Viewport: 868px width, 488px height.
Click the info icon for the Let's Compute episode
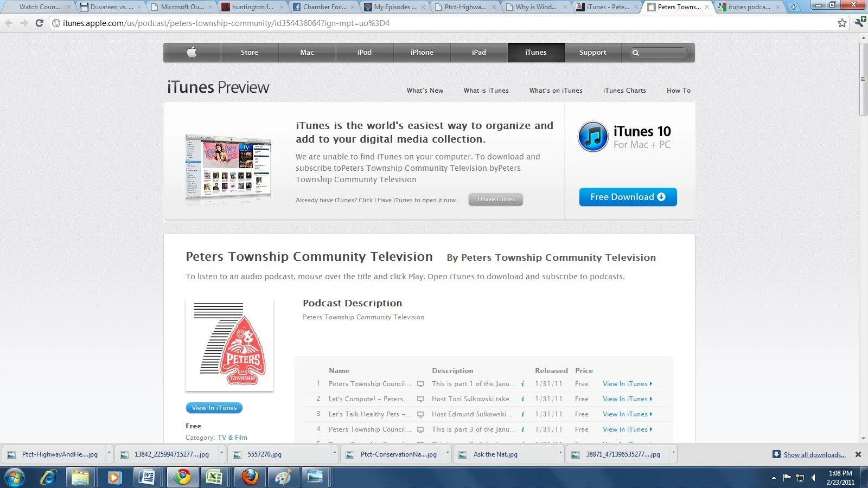pyautogui.click(x=522, y=399)
